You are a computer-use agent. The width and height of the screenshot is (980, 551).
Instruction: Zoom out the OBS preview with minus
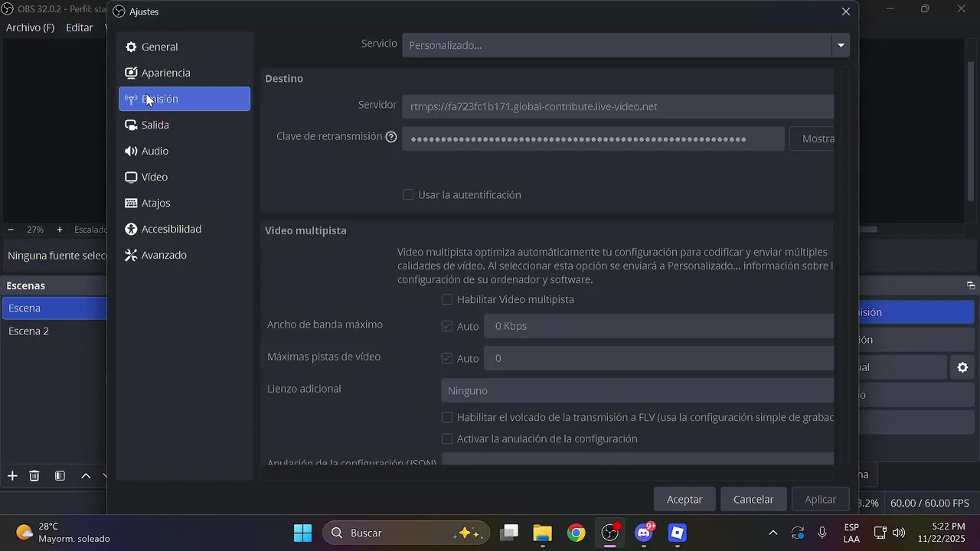(x=11, y=230)
